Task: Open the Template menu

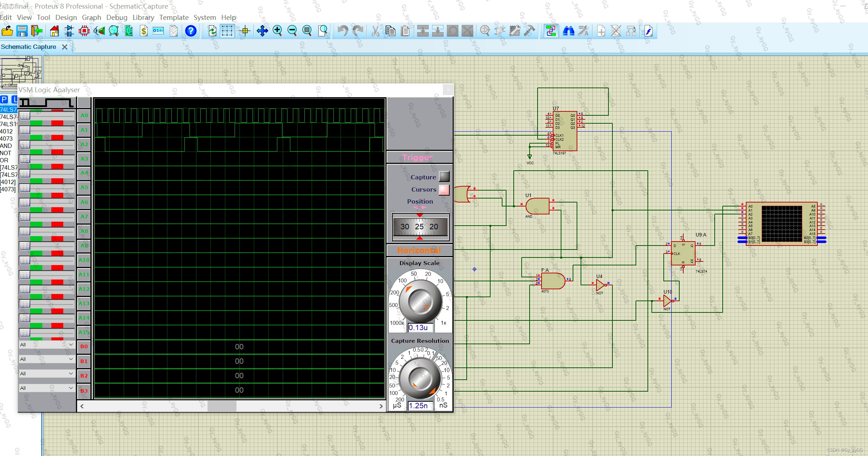Action: point(174,17)
